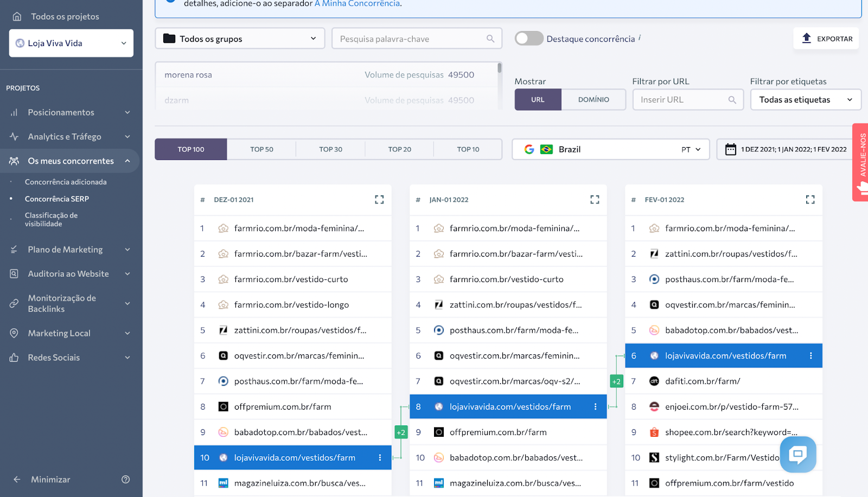Select the TOP 100 tab
This screenshot has height=497, width=868.
(191, 149)
